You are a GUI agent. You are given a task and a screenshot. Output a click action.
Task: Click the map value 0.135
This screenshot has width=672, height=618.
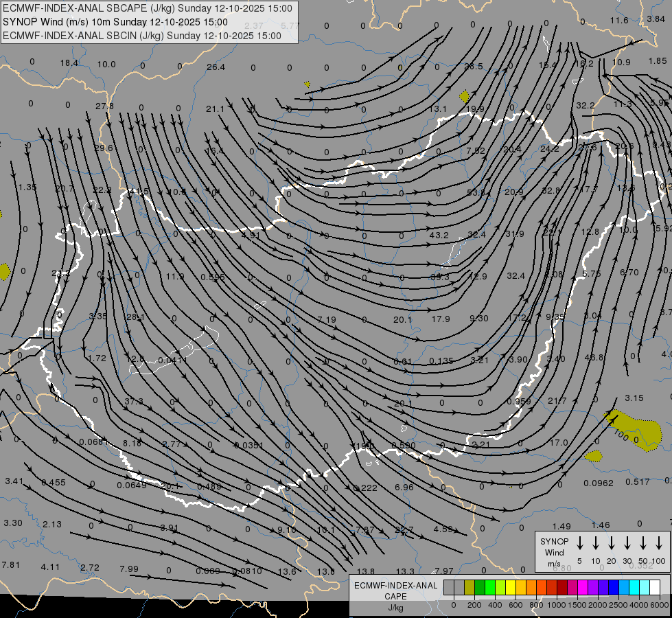tap(441, 360)
